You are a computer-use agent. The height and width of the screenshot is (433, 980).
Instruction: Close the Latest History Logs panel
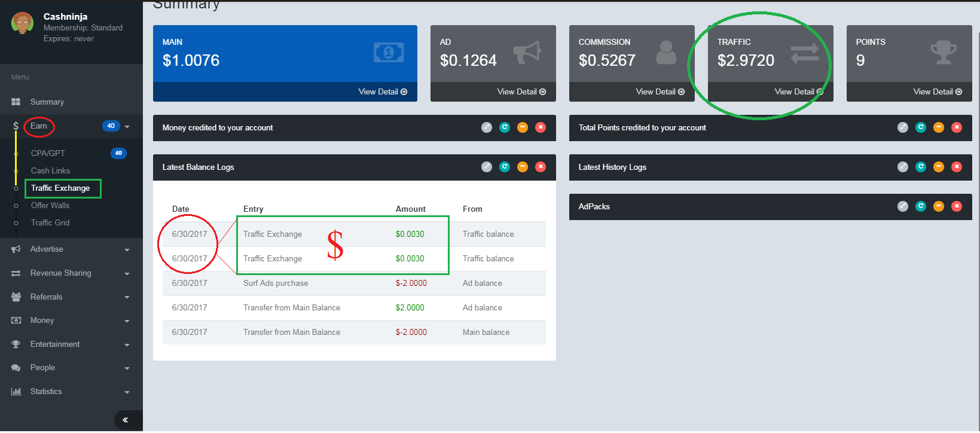point(957,167)
